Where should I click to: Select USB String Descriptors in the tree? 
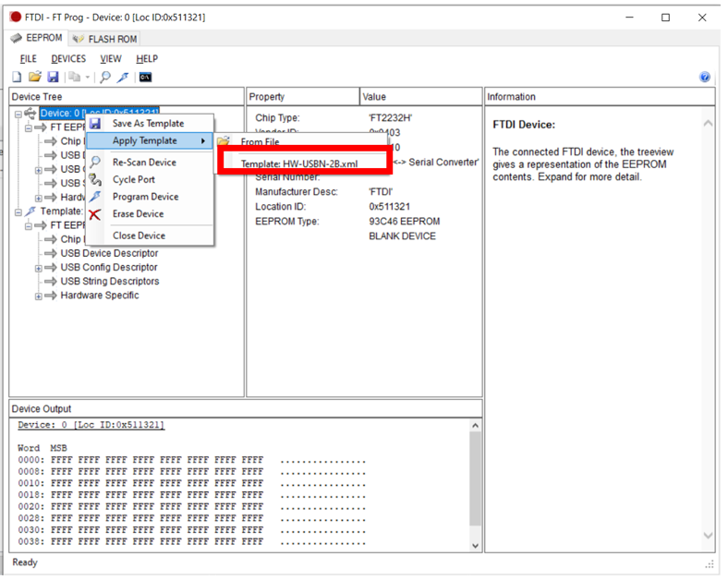[110, 281]
